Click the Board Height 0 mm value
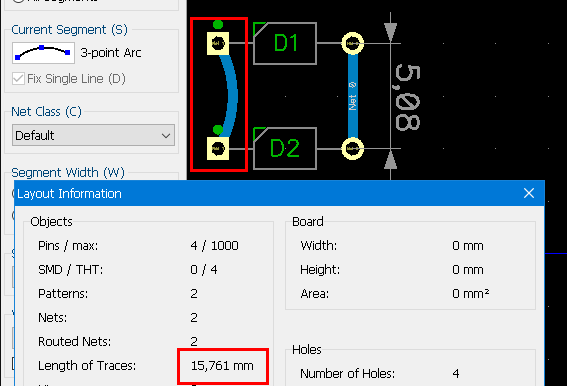The width and height of the screenshot is (567, 386). click(468, 270)
